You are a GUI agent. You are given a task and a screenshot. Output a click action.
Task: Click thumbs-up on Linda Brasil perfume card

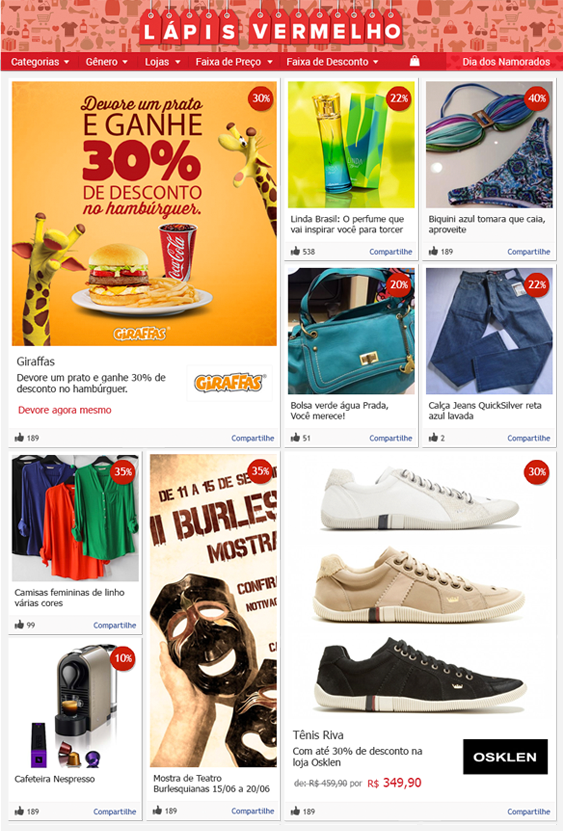pyautogui.click(x=295, y=251)
